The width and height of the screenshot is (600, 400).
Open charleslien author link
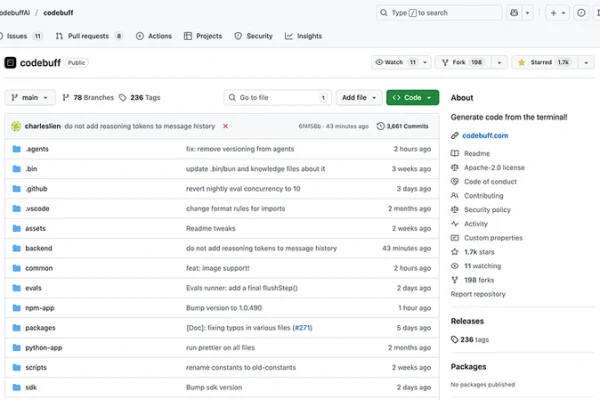tap(42, 126)
